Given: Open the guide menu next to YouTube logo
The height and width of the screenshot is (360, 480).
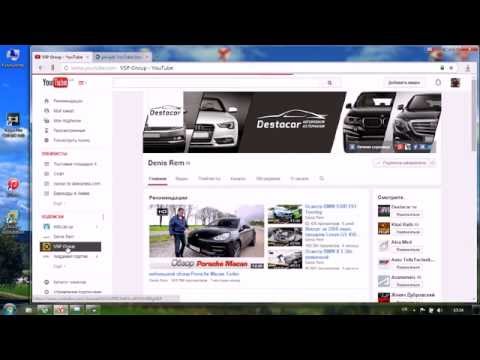Looking at the screenshot, I should tap(82, 83).
